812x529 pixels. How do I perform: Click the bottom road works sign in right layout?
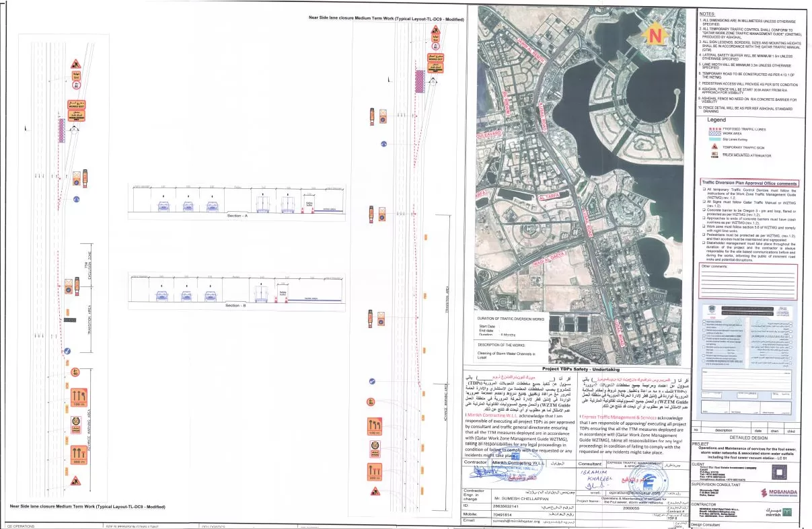(x=375, y=493)
